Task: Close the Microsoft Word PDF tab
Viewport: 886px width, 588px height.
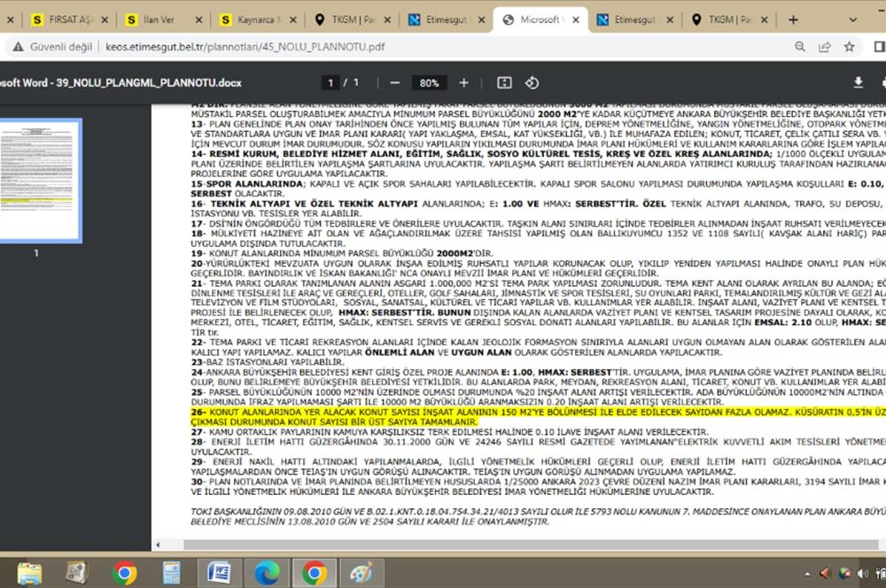Action: tap(578, 19)
